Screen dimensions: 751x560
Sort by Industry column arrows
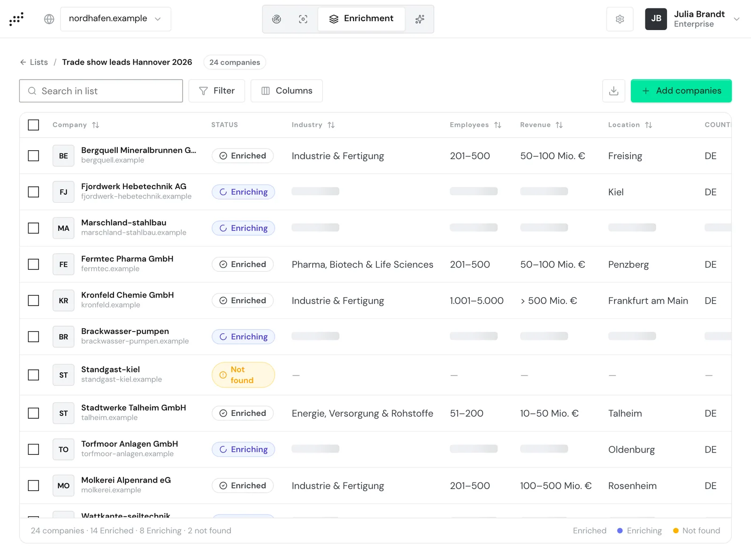click(331, 125)
